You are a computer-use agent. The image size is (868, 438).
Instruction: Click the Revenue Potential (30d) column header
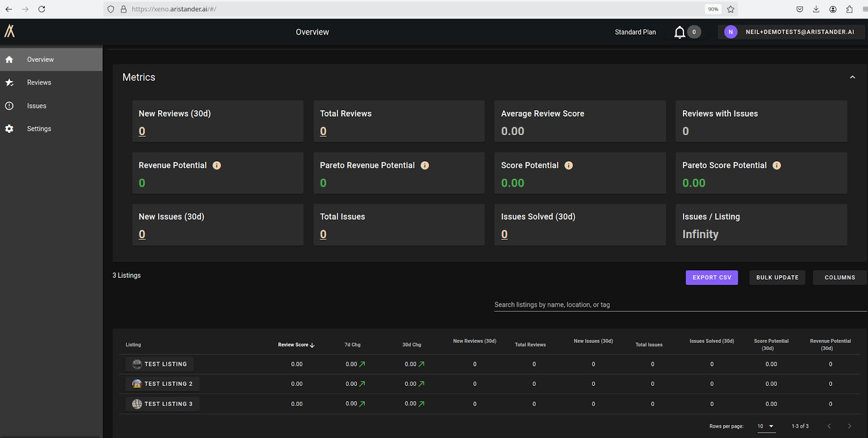(x=831, y=345)
